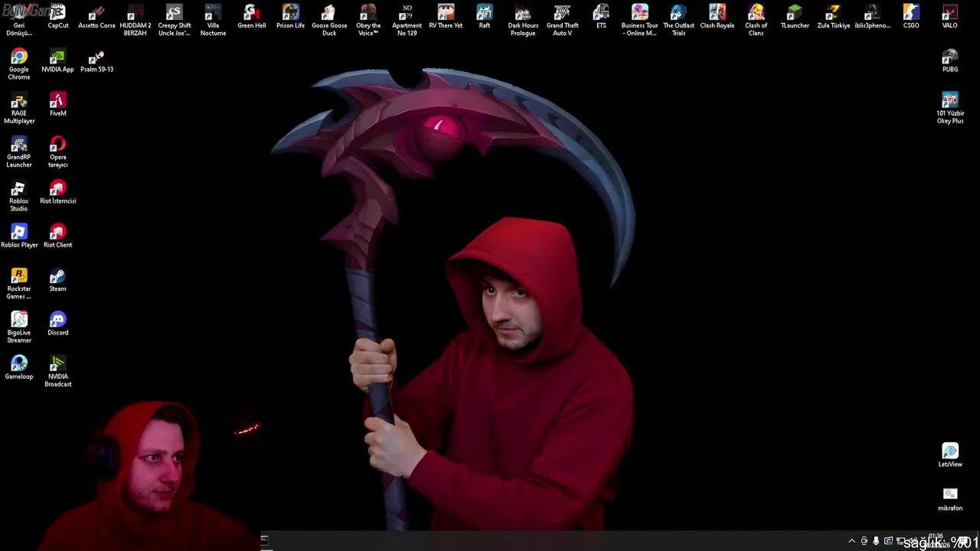Launch Steam from the desktop
The height and width of the screenshot is (551, 980).
pos(58,280)
